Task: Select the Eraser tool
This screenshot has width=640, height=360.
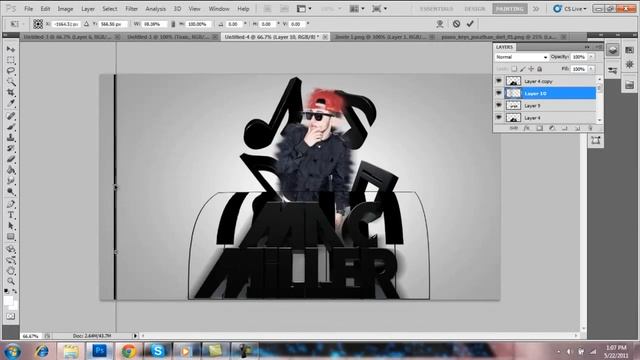Action: point(11,160)
